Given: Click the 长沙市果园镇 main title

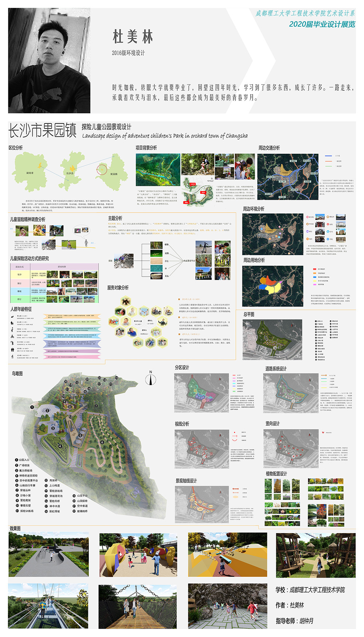Looking at the screenshot, I should click(x=42, y=130).
